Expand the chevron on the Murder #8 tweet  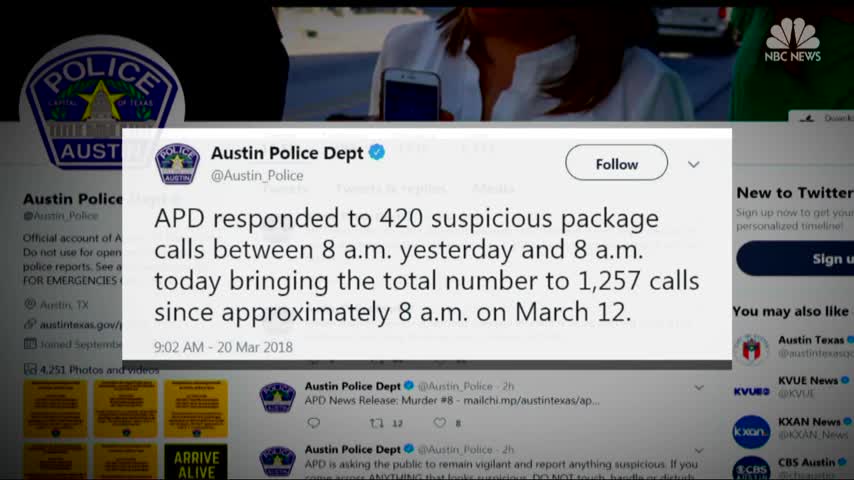(699, 387)
